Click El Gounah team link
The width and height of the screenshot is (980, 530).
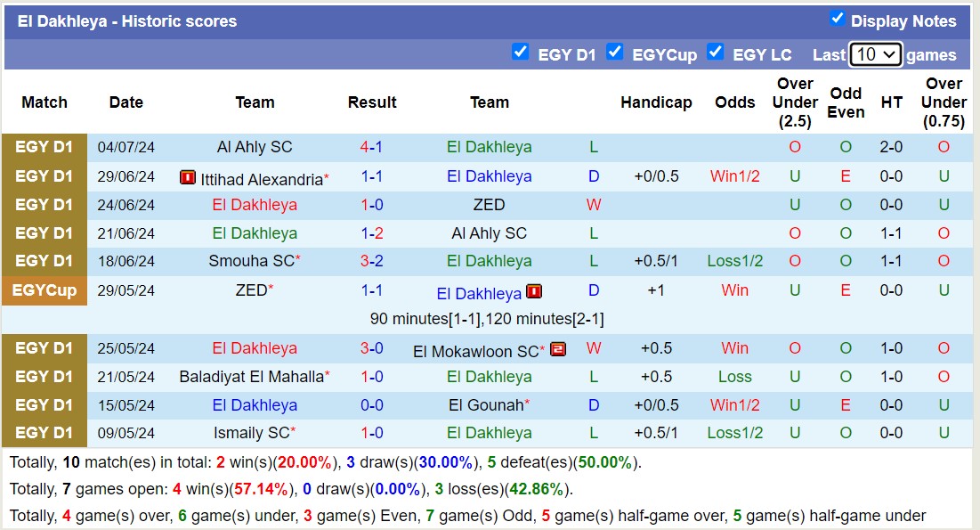pyautogui.click(x=486, y=405)
